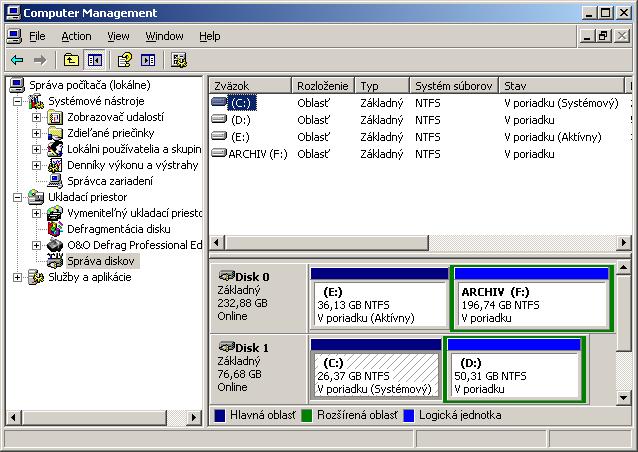Click the Systémové nástroje tree icon
638x452 pixels.
click(x=36, y=101)
